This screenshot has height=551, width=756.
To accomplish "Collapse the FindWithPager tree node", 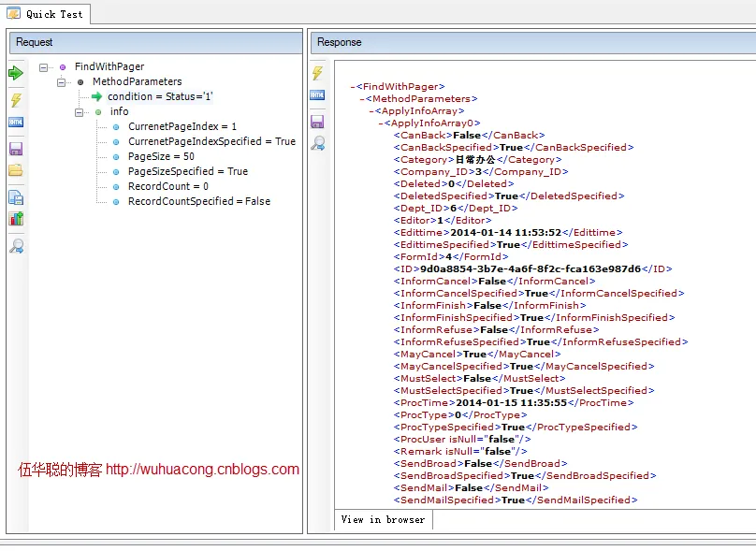I will (x=44, y=67).
